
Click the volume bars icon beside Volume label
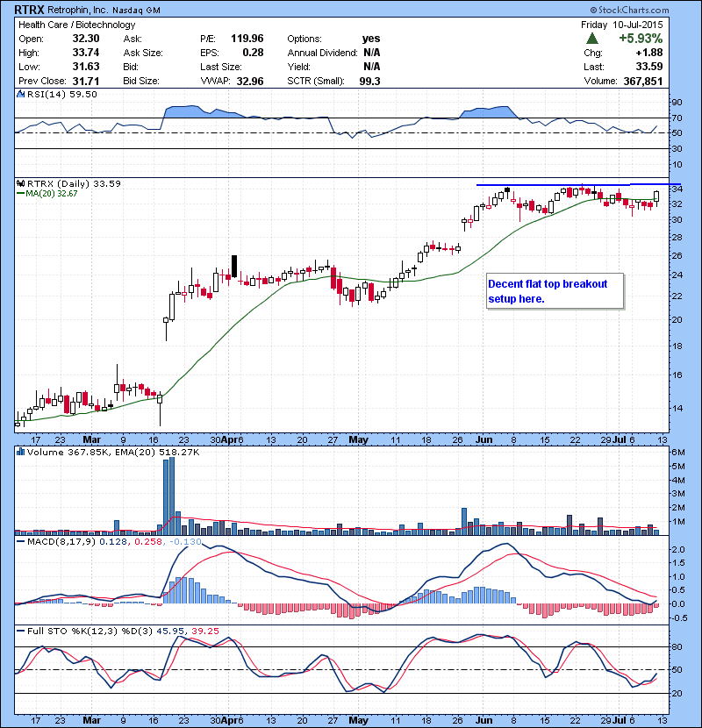[x=20, y=452]
